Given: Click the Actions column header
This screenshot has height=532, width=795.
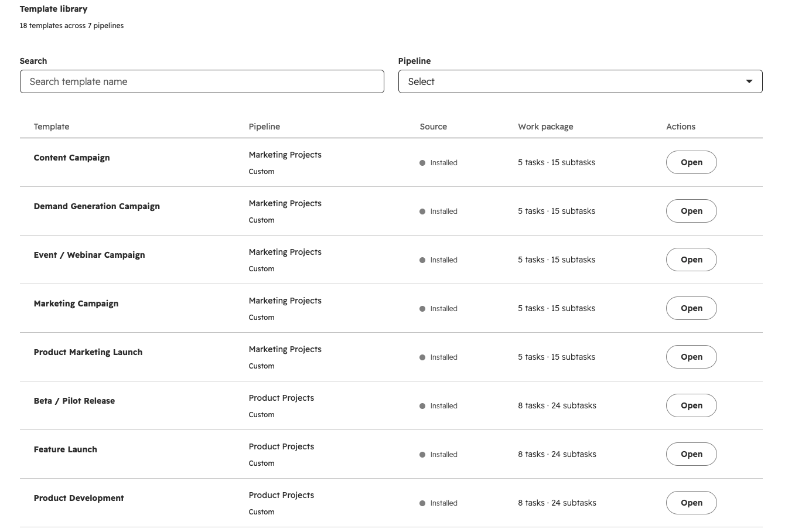Looking at the screenshot, I should click(681, 127).
